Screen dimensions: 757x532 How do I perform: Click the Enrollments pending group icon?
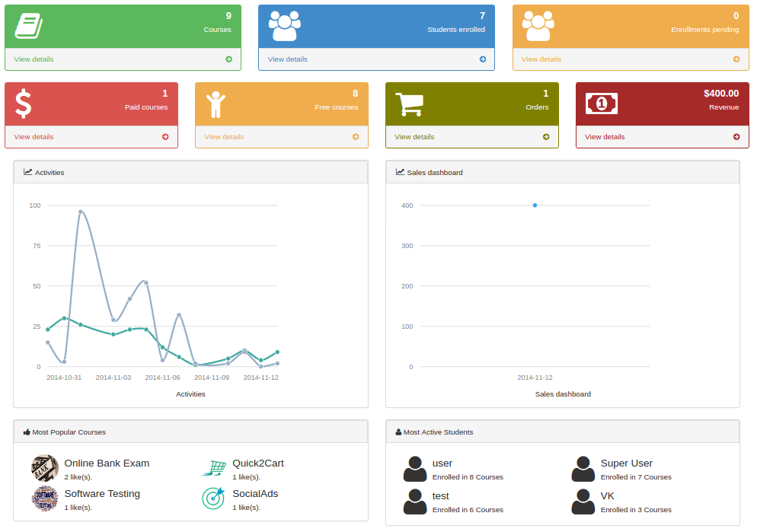click(538, 26)
